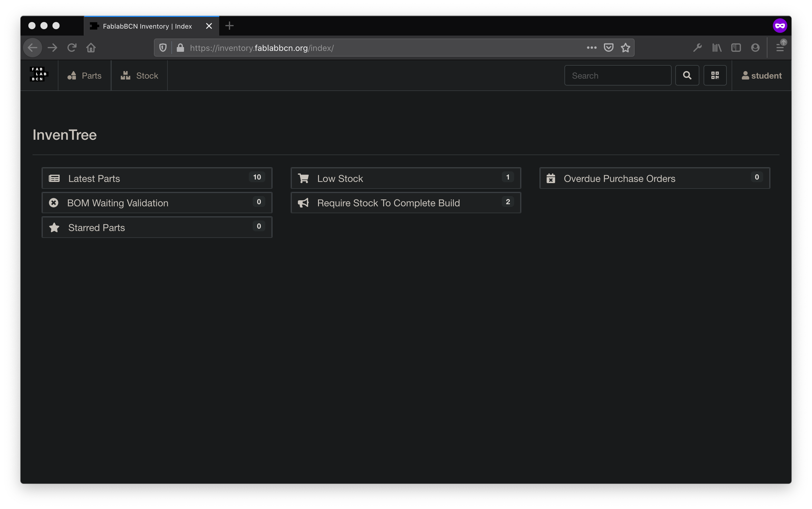Click the InvenTree page heading

65,135
